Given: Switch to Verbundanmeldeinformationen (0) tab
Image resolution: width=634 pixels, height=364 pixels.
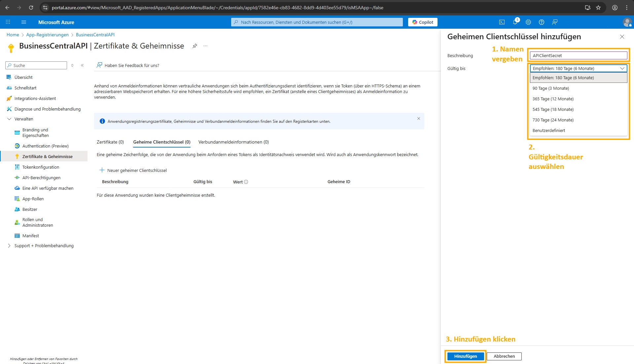Looking at the screenshot, I should pyautogui.click(x=233, y=142).
